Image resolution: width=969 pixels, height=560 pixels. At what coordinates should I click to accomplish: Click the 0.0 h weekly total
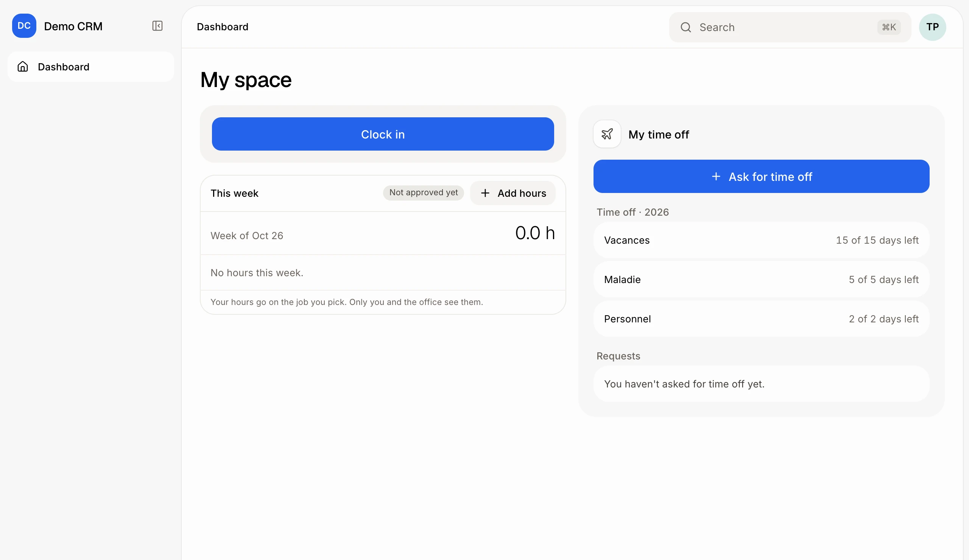(x=535, y=233)
